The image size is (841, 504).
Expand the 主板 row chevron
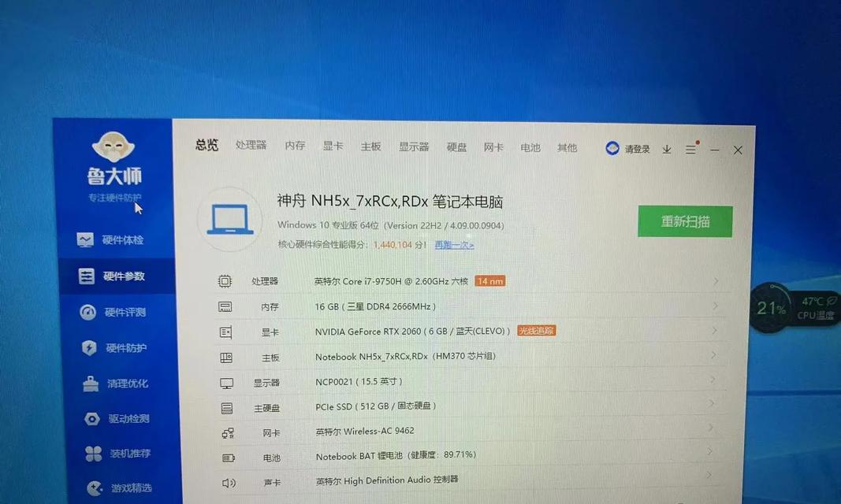click(713, 355)
